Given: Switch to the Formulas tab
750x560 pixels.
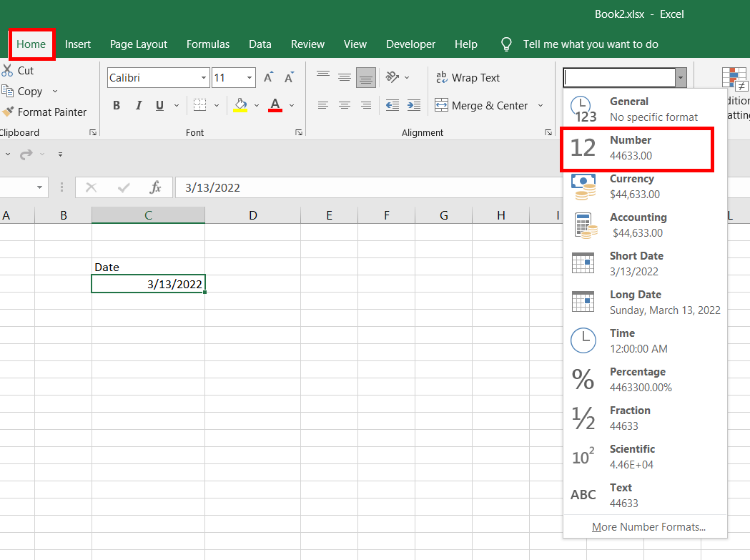Looking at the screenshot, I should [208, 44].
